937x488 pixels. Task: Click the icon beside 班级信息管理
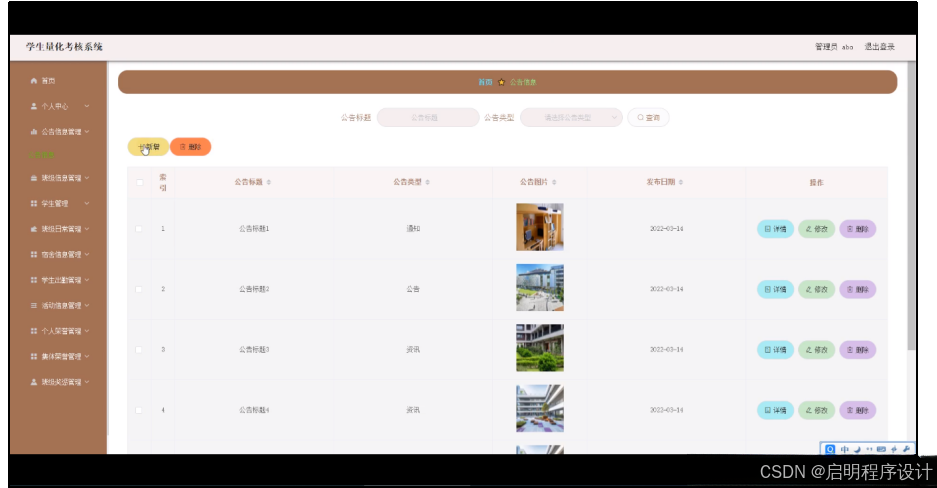pyautogui.click(x=34, y=178)
